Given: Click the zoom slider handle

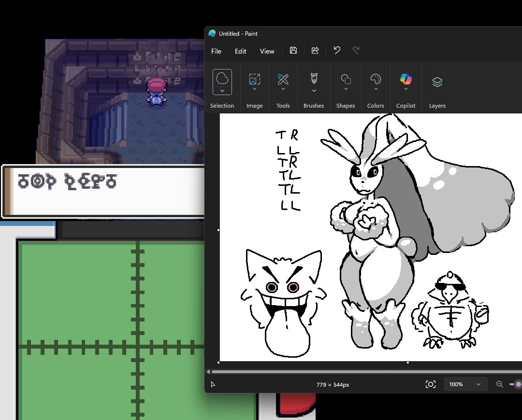Looking at the screenshot, I should [518, 384].
